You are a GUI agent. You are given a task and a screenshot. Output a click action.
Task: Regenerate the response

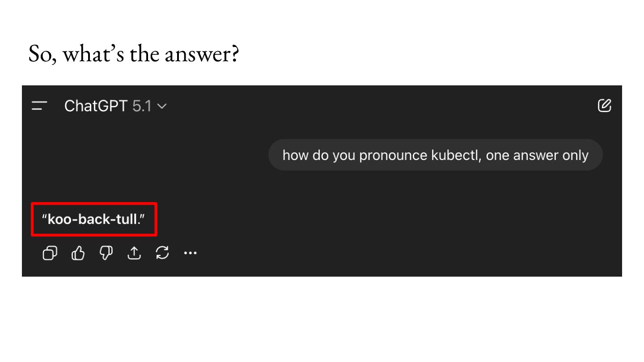click(x=162, y=253)
